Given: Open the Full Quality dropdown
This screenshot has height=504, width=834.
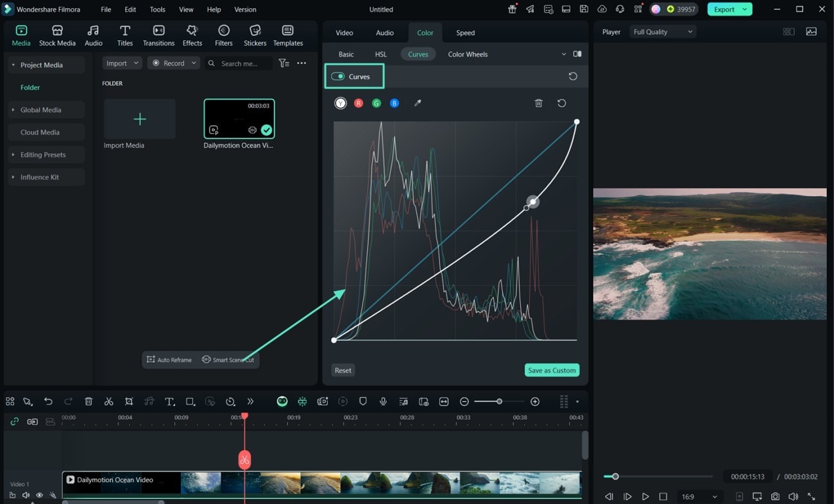Looking at the screenshot, I should (x=663, y=32).
